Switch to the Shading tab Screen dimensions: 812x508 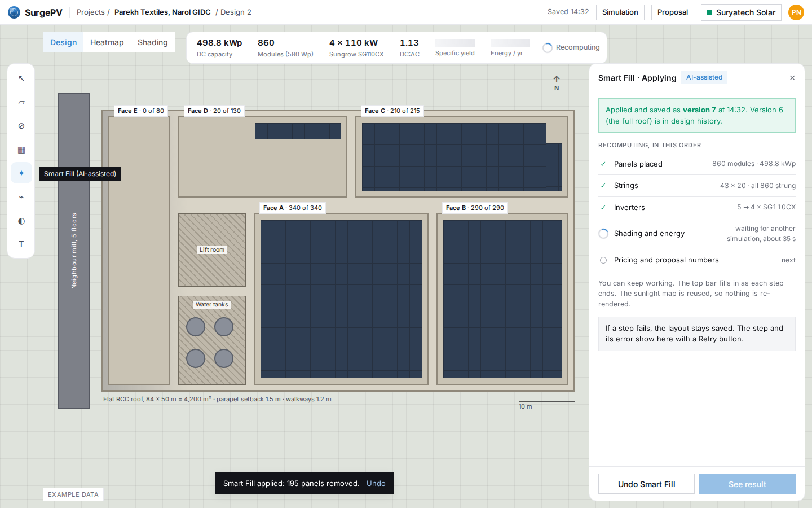click(153, 42)
